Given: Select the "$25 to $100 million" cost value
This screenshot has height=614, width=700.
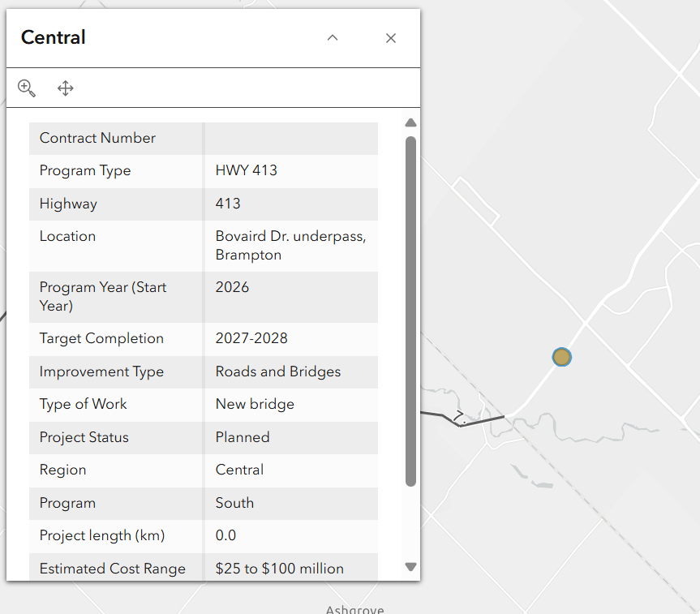Looking at the screenshot, I should click(x=279, y=569).
